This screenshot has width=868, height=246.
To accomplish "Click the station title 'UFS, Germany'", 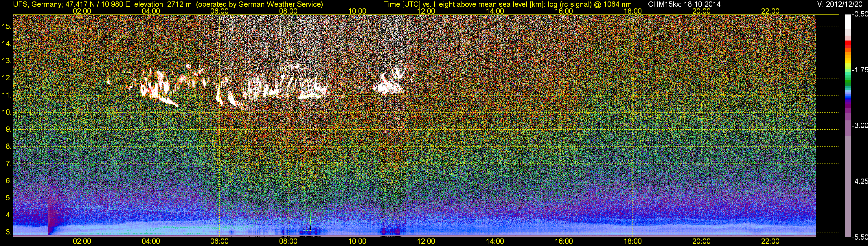I will 37,4.
